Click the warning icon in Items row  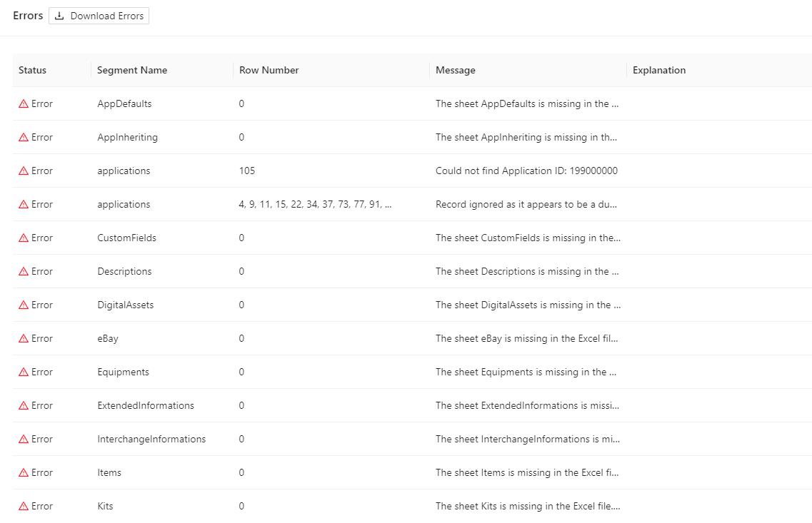[x=24, y=472]
